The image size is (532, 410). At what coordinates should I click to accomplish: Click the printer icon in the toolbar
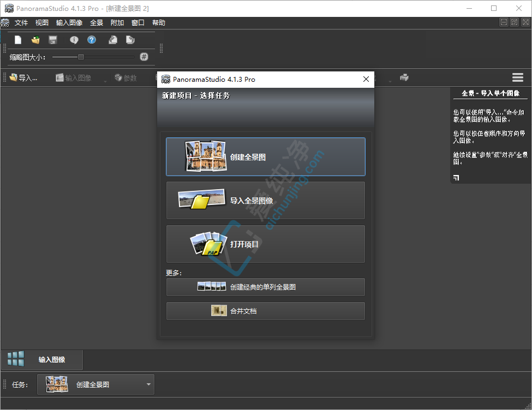pos(404,77)
